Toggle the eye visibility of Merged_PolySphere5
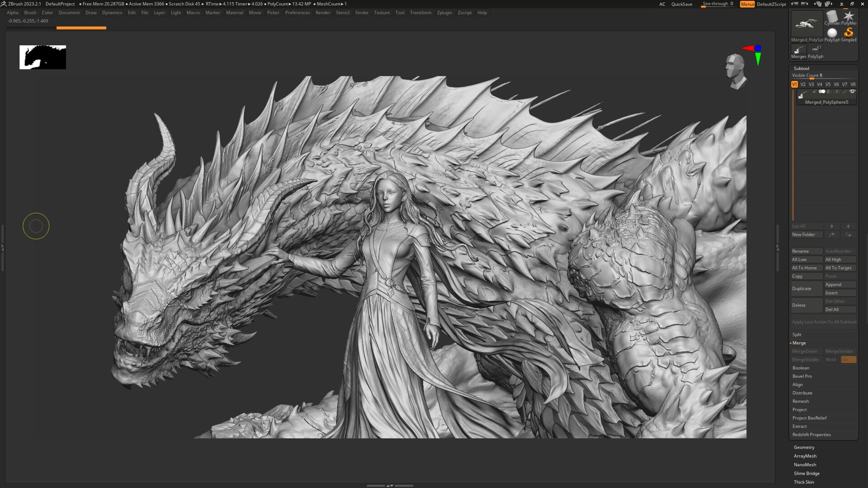 coord(853,92)
